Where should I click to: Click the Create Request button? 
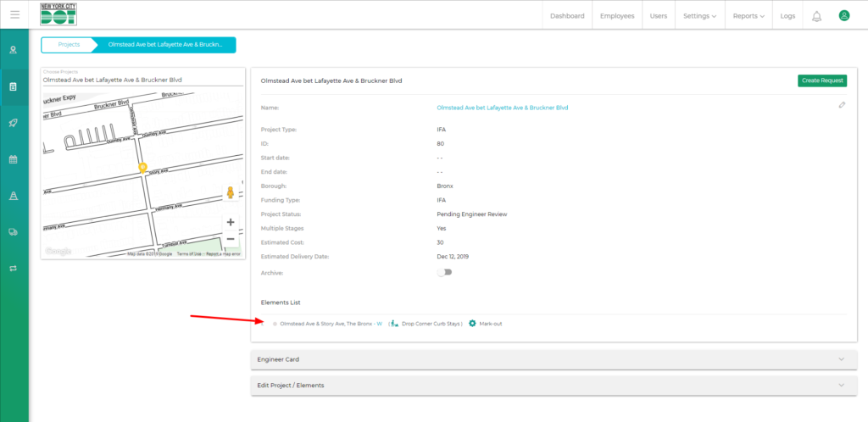[x=821, y=81]
